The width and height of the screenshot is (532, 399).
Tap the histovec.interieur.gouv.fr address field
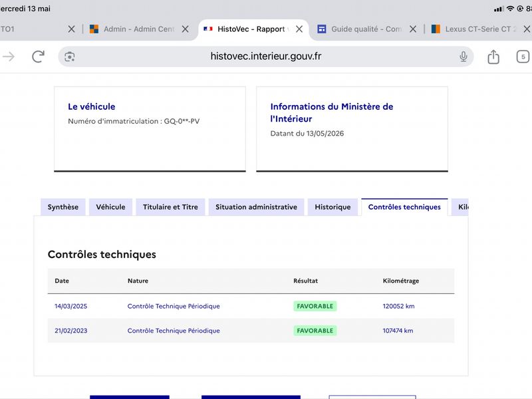point(265,57)
